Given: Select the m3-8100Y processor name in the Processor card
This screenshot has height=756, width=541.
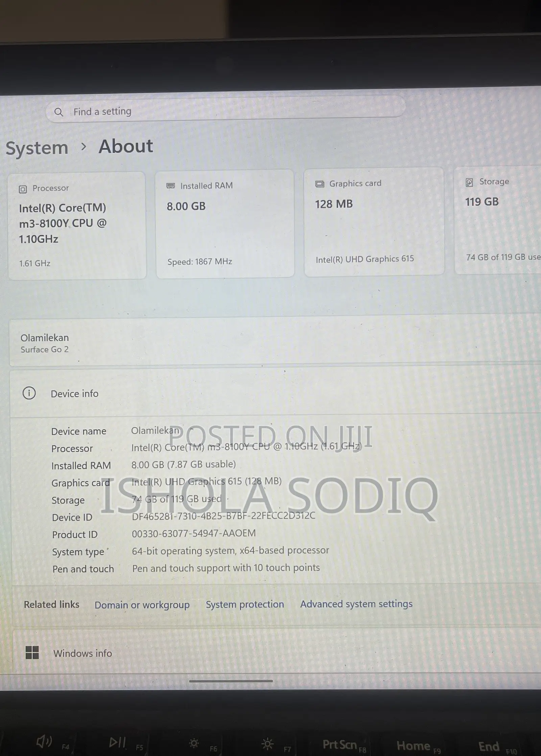Looking at the screenshot, I should [63, 223].
